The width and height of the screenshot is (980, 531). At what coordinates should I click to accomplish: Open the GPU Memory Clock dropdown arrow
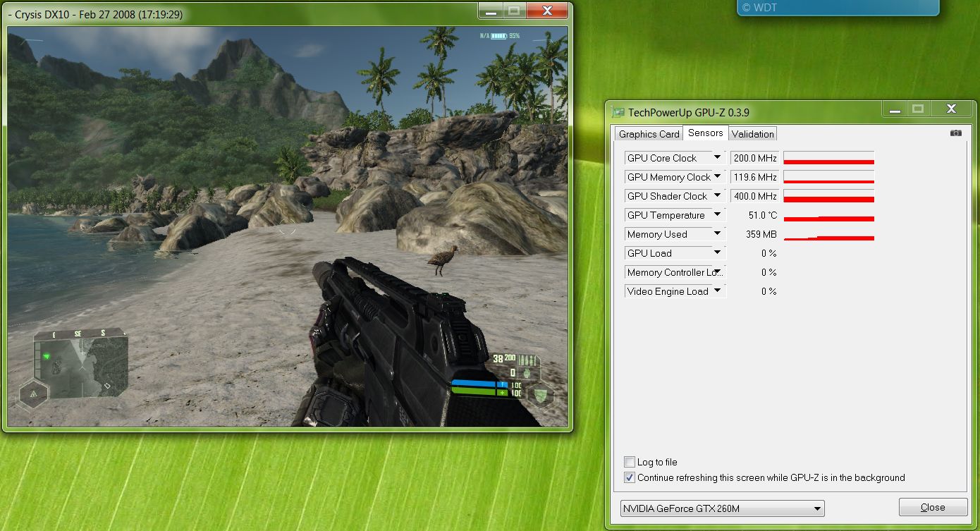pos(717,176)
